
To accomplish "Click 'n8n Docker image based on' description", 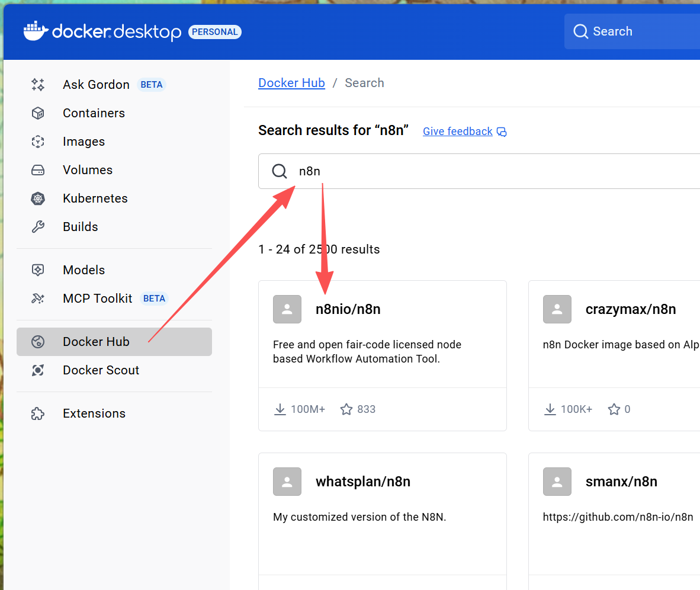I will [x=621, y=344].
